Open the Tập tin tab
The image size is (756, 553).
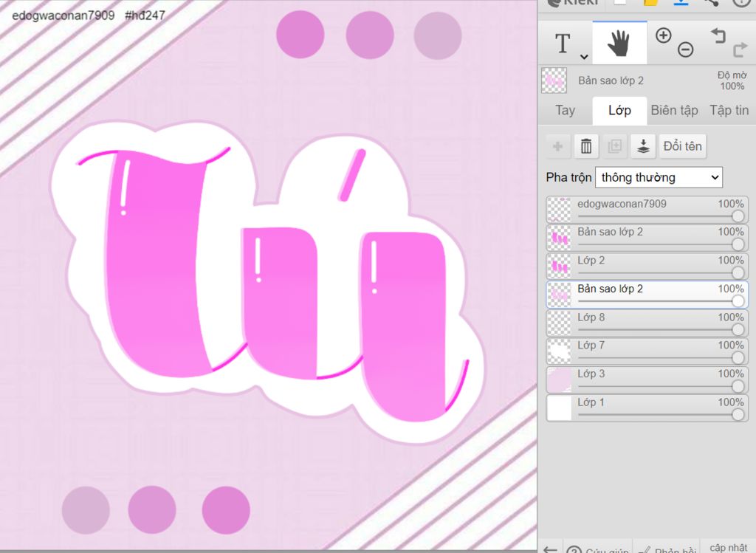pyautogui.click(x=729, y=111)
